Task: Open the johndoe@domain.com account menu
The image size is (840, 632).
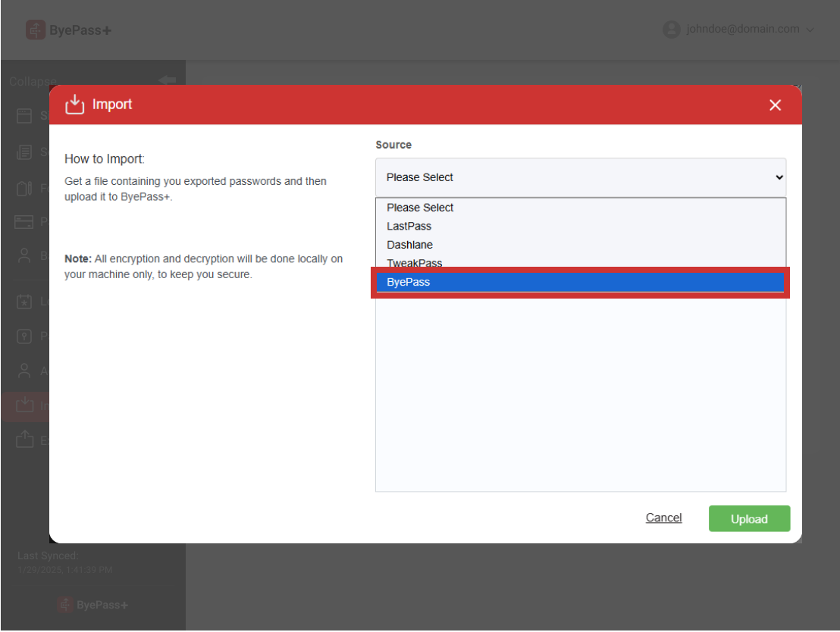Action: coord(738,30)
